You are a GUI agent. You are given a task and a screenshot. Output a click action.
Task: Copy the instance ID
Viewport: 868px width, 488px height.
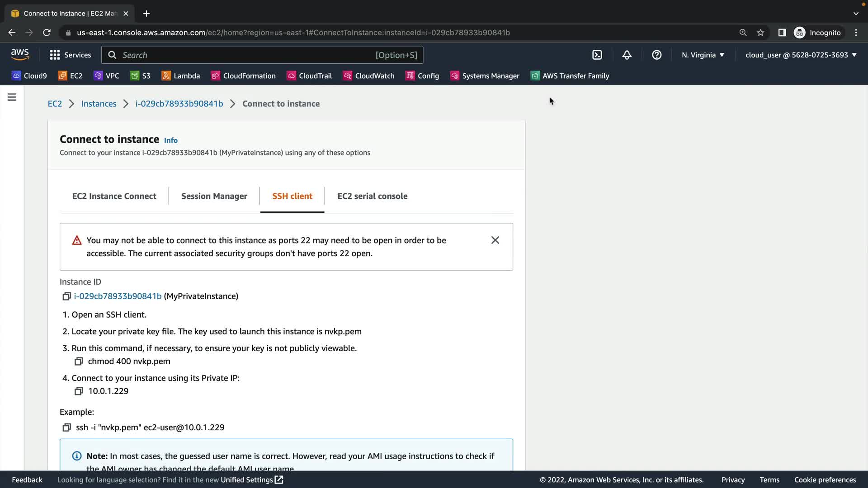[66, 296]
